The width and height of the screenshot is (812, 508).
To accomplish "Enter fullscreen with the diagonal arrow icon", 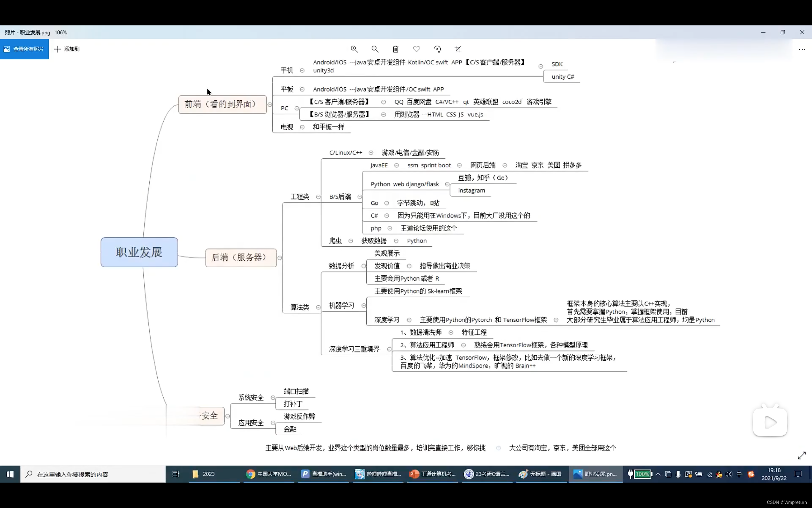I will (802, 455).
